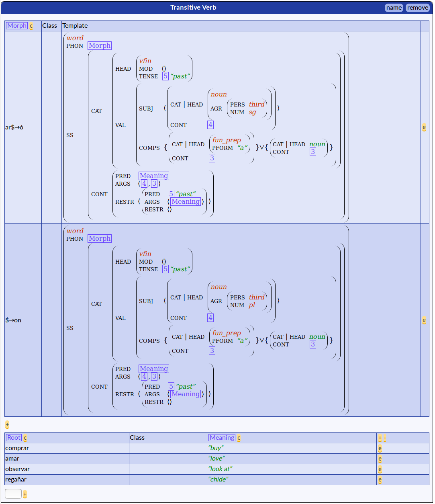The image size is (435, 504).
Task: Click boxed Meaning next to PRED in second template
Action: pos(154,369)
